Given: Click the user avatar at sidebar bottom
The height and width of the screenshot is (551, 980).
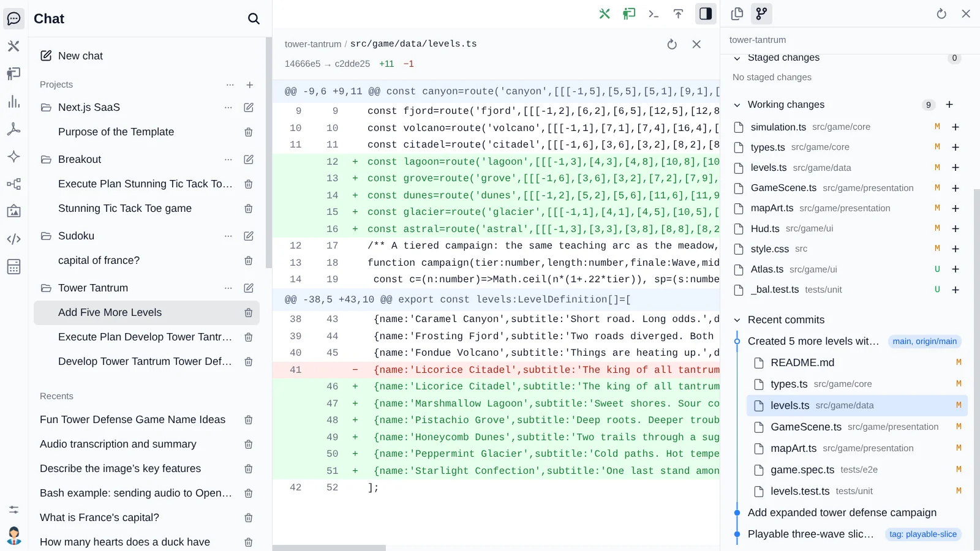Looking at the screenshot, I should [13, 536].
